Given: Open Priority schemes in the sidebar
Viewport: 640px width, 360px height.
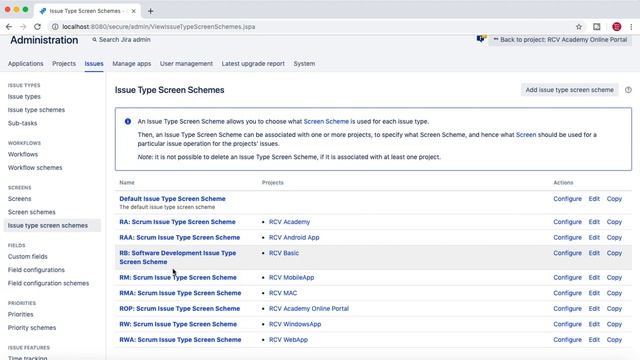Looking at the screenshot, I should (32, 328).
